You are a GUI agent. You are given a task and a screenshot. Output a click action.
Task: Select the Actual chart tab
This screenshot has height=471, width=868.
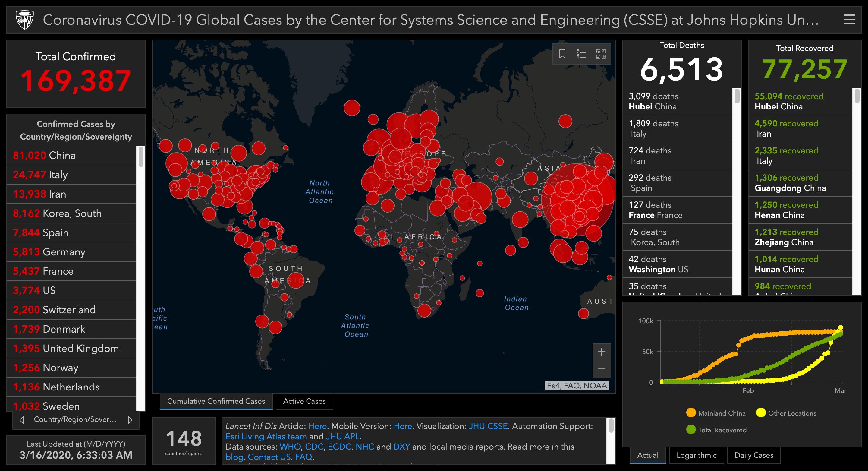tap(648, 455)
